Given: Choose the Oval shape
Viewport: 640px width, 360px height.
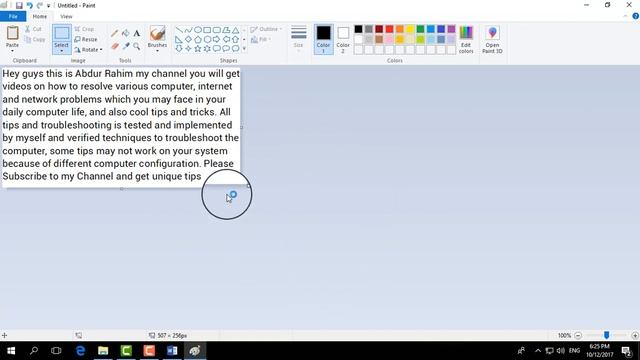Looking at the screenshot, I should tap(198, 30).
